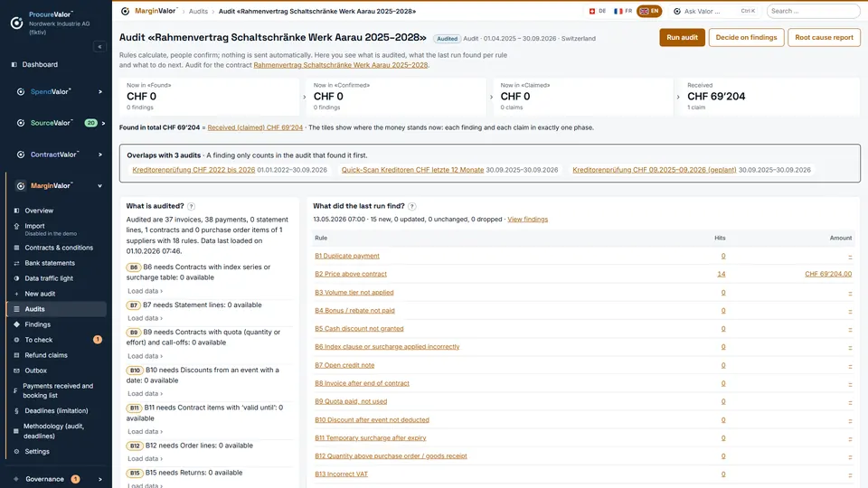Click the New audit plus icon
Image resolution: width=868 pixels, height=488 pixels.
click(16, 294)
